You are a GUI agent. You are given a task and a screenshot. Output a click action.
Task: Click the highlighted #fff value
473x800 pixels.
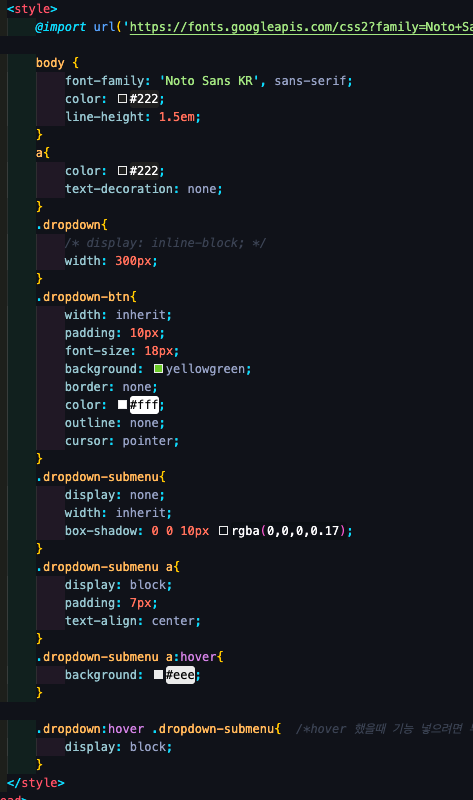tap(144, 405)
